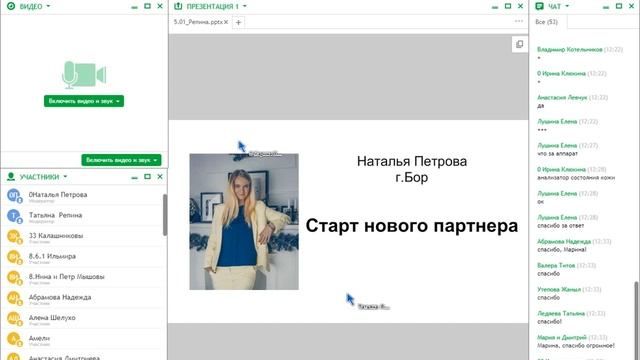Click the participants list scrollbar
The width and height of the screenshot is (640, 360).
pos(165,215)
